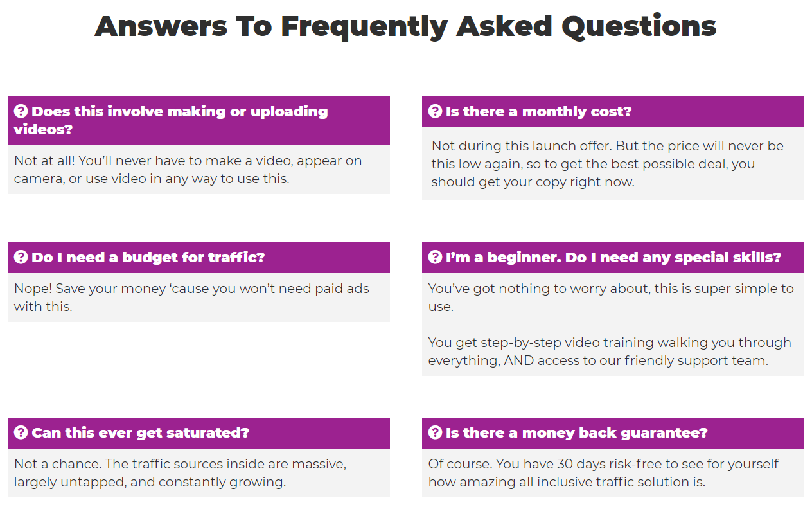The height and width of the screenshot is (516, 812).
Task: Collapse the 'I'm a beginner' question header
Action: coord(613,258)
